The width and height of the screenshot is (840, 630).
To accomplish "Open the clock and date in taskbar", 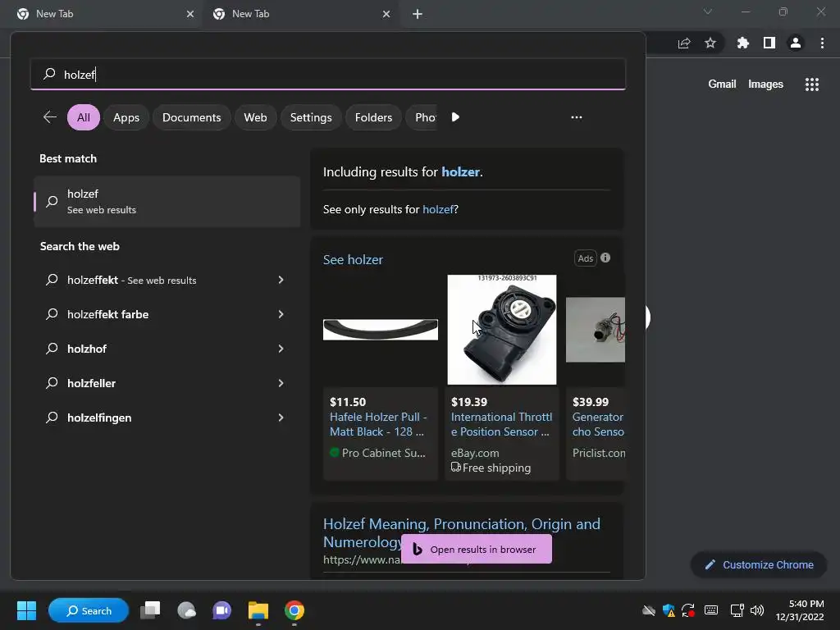I will click(800, 610).
